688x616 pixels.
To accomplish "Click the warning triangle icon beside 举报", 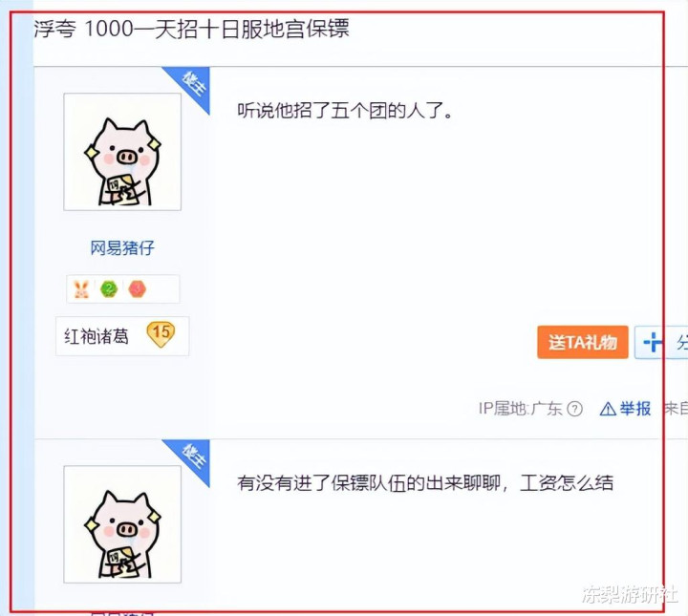I will 608,409.
